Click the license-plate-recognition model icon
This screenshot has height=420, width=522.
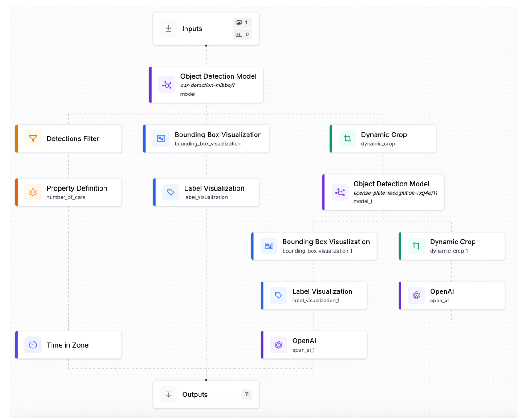pyautogui.click(x=340, y=192)
